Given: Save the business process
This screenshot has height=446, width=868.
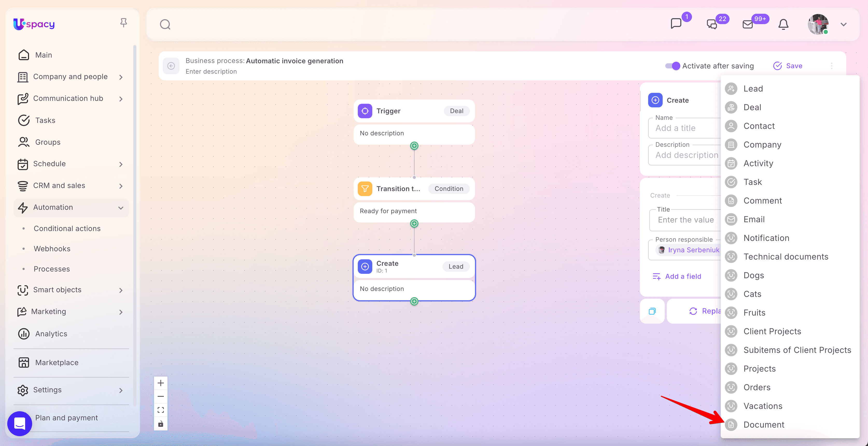Looking at the screenshot, I should click(788, 66).
